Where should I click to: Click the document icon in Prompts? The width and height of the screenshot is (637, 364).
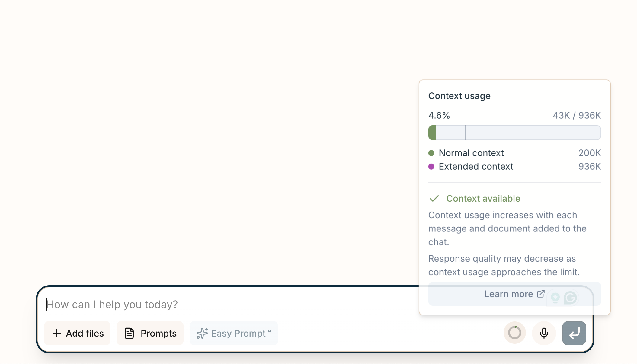129,333
